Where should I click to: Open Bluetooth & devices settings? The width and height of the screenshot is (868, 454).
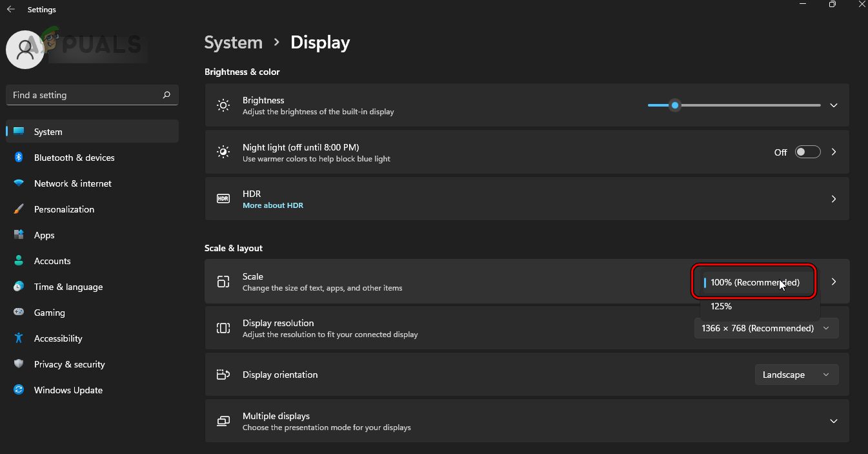[x=74, y=157]
